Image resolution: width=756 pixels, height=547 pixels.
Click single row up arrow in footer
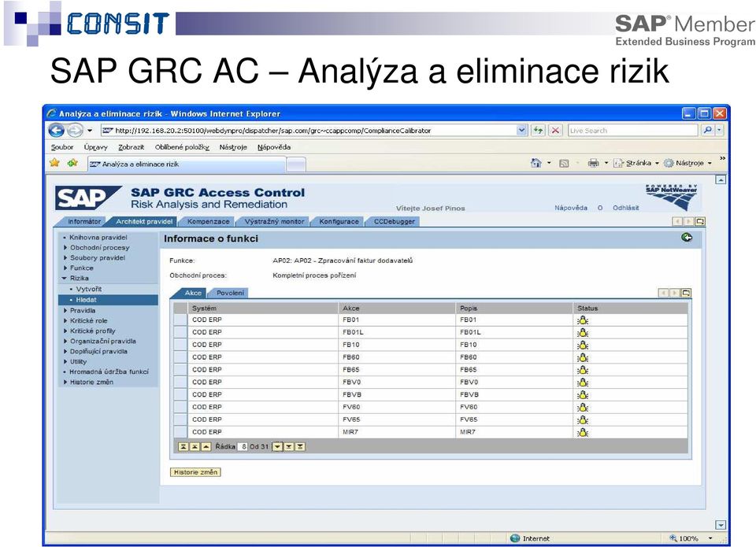pos(206,447)
